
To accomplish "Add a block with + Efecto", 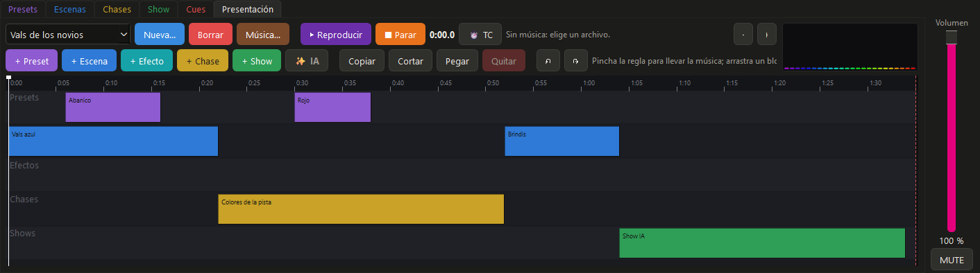I will click(x=146, y=61).
